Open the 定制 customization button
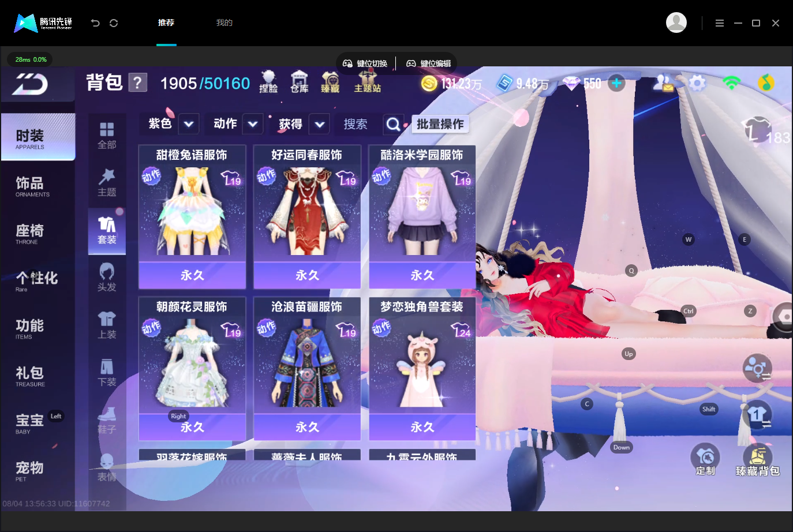This screenshot has width=793, height=532. click(x=705, y=460)
